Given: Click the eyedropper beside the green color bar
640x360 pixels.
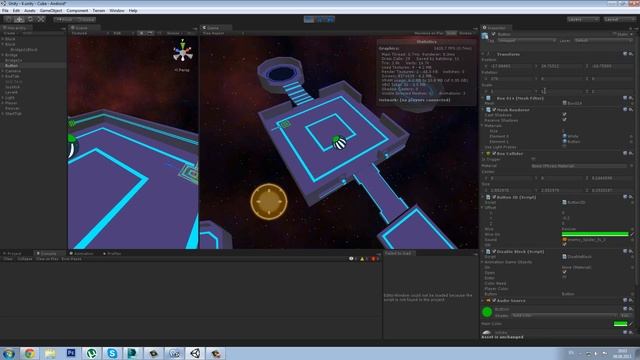Looking at the screenshot, I should click(632, 234).
